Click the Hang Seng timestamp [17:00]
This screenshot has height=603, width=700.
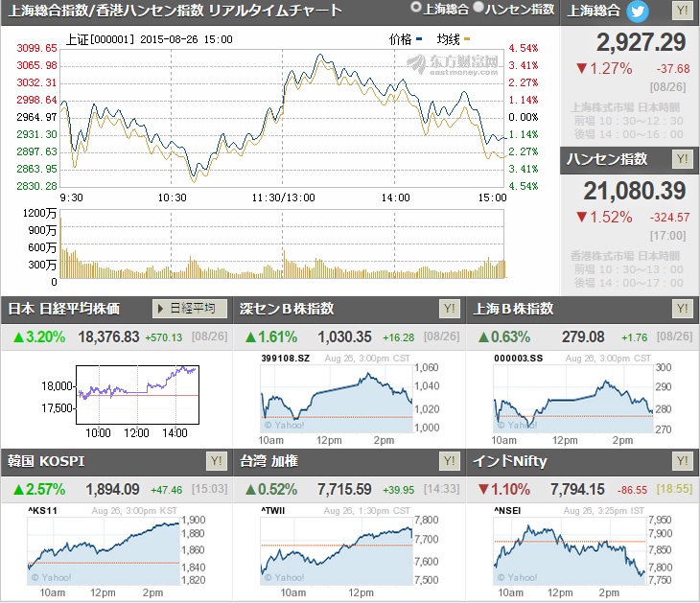coord(667,236)
